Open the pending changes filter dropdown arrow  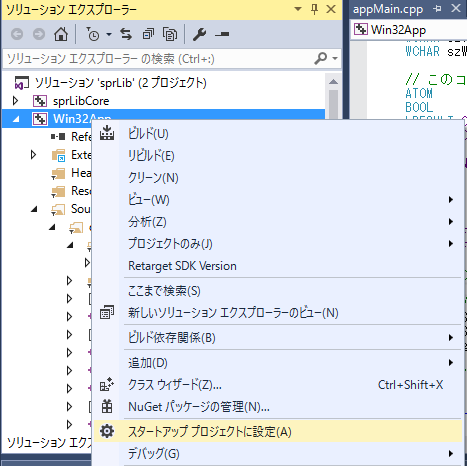(109, 34)
